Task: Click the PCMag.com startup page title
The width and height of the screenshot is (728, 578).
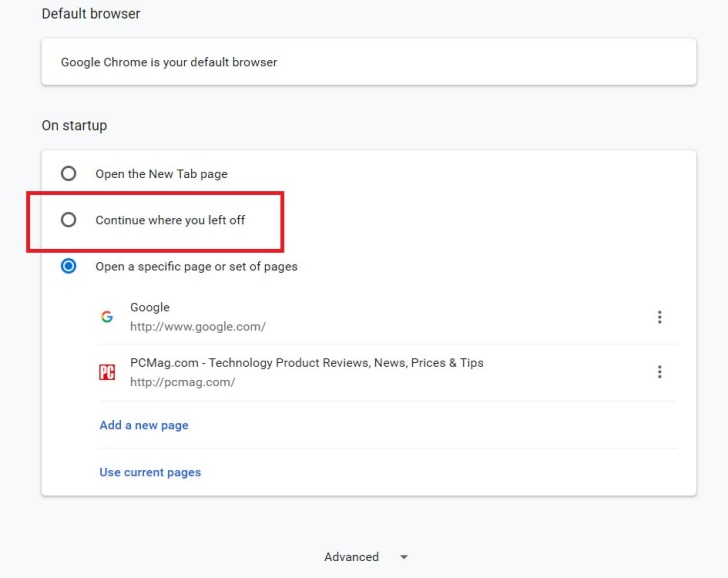Action: click(x=306, y=362)
